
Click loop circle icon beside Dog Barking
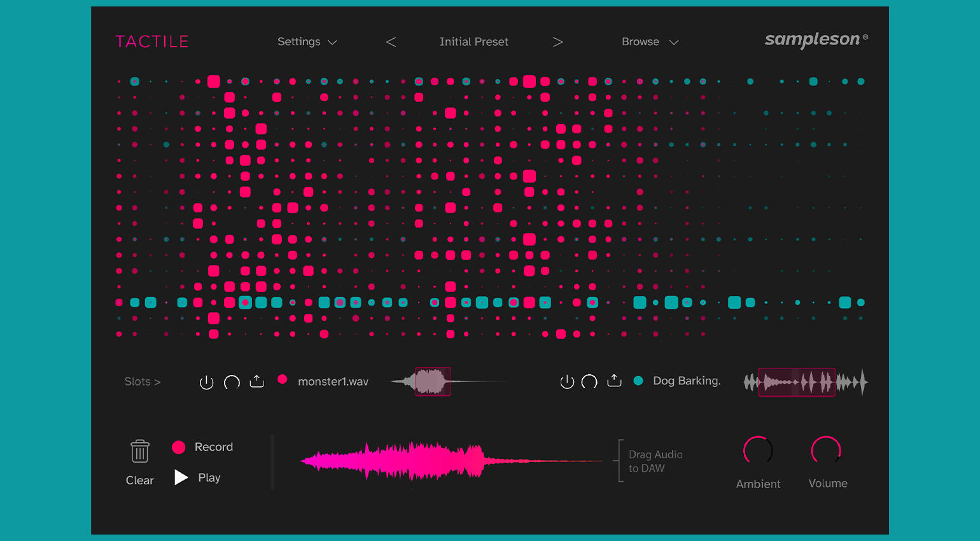pyautogui.click(x=589, y=381)
